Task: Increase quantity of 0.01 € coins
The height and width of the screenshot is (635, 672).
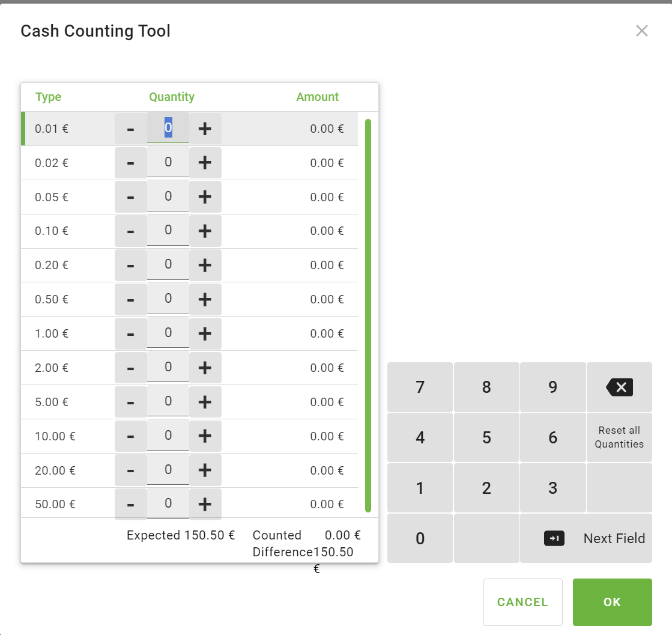Action: point(205,129)
